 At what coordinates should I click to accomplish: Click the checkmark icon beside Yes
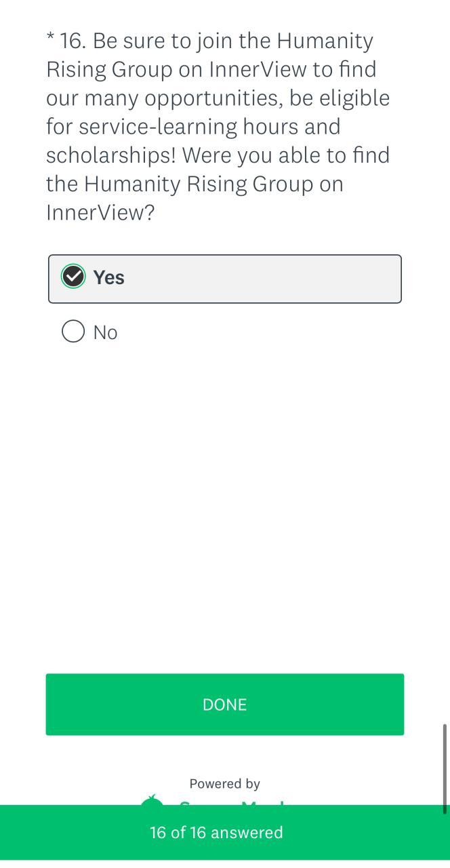[73, 277]
